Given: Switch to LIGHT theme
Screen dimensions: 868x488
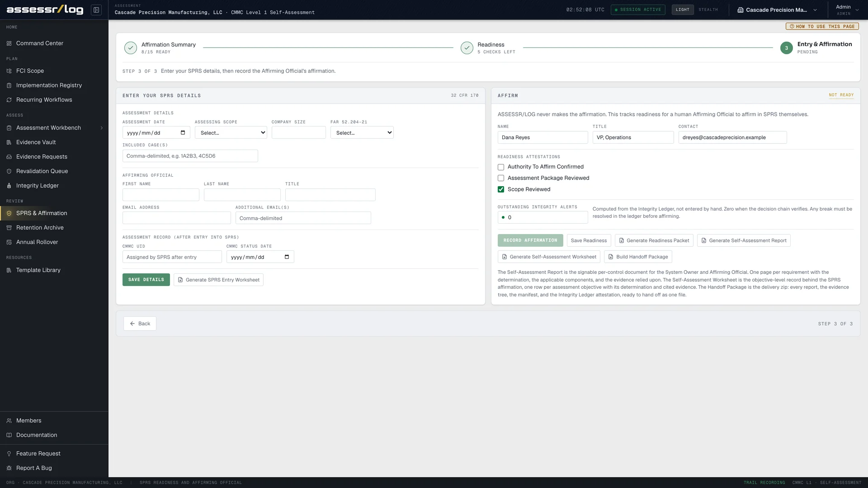Looking at the screenshot, I should click(x=683, y=9).
